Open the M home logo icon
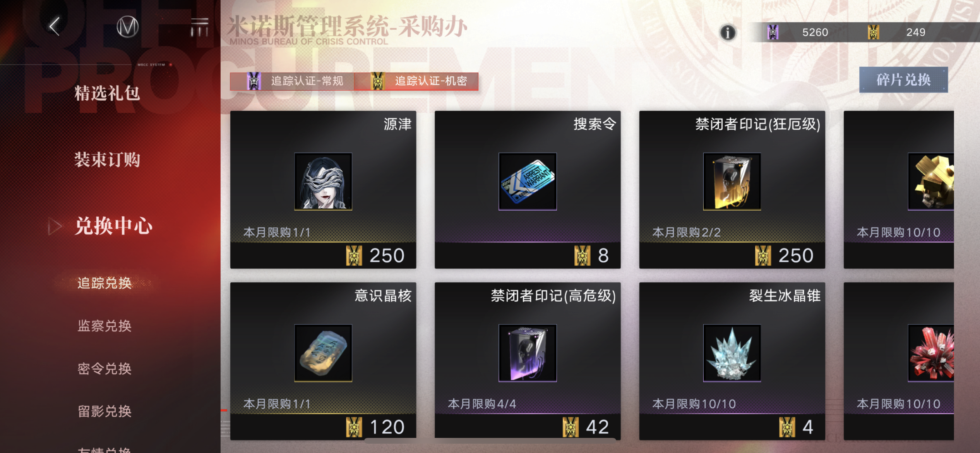980x453 pixels. coord(127,27)
